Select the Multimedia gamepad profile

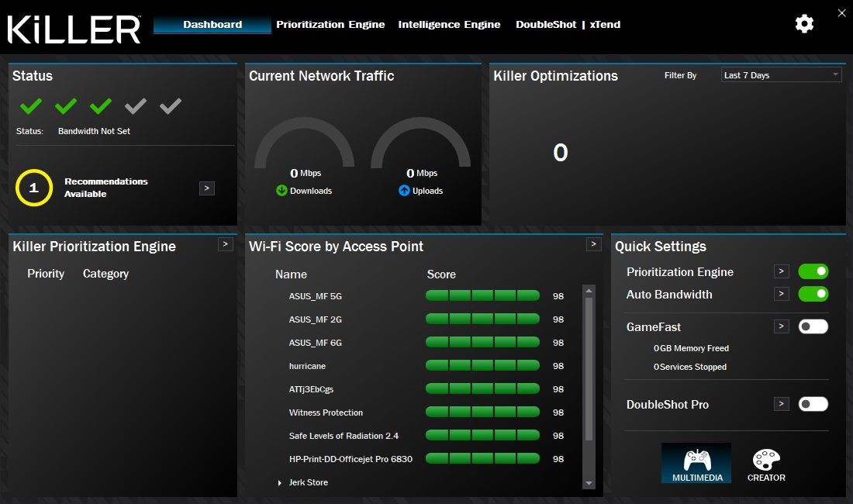tap(696, 463)
